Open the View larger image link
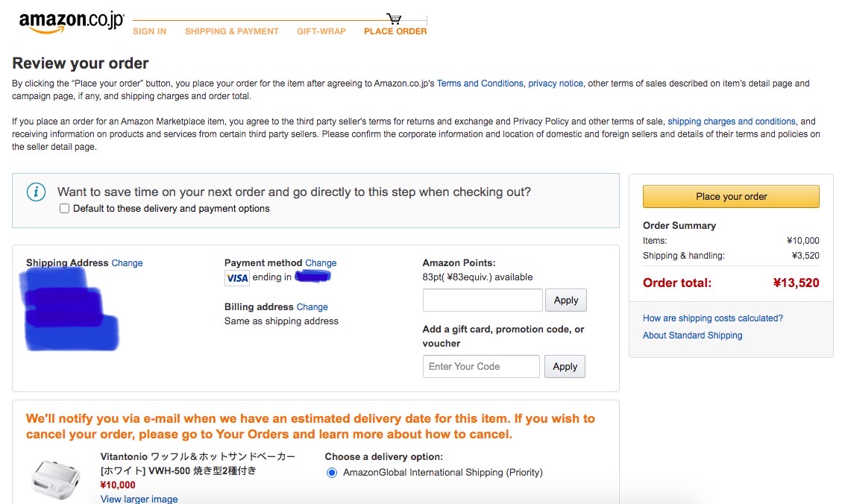This screenshot has width=842, height=504. [x=139, y=499]
